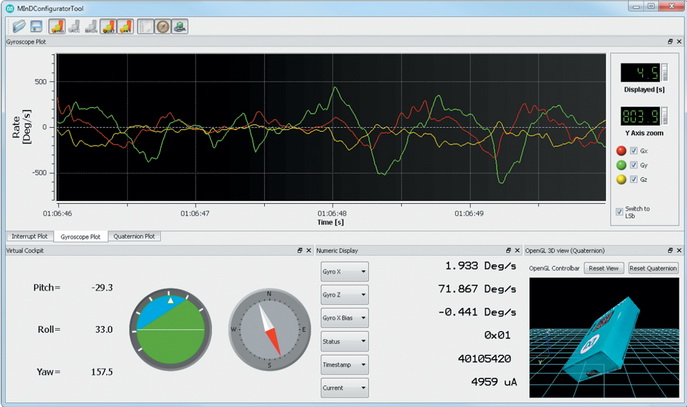Screen dimensions: 687x407
Task: Click the 71.867 Deg/s reading
Action: point(477,289)
